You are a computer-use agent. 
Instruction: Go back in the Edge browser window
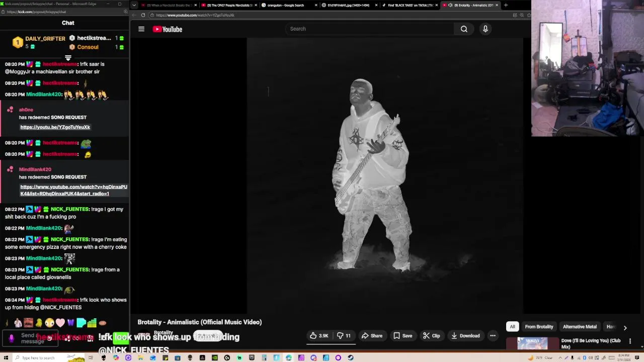coord(134,15)
